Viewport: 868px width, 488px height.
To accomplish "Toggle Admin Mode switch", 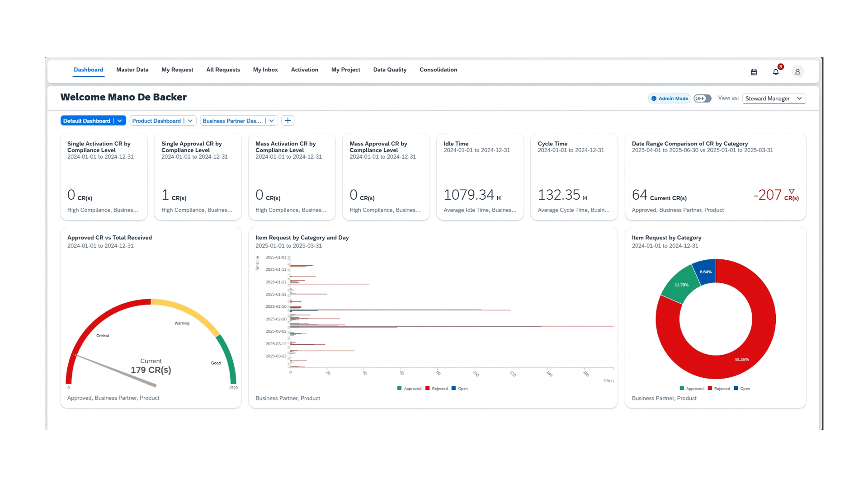I will [x=703, y=99].
